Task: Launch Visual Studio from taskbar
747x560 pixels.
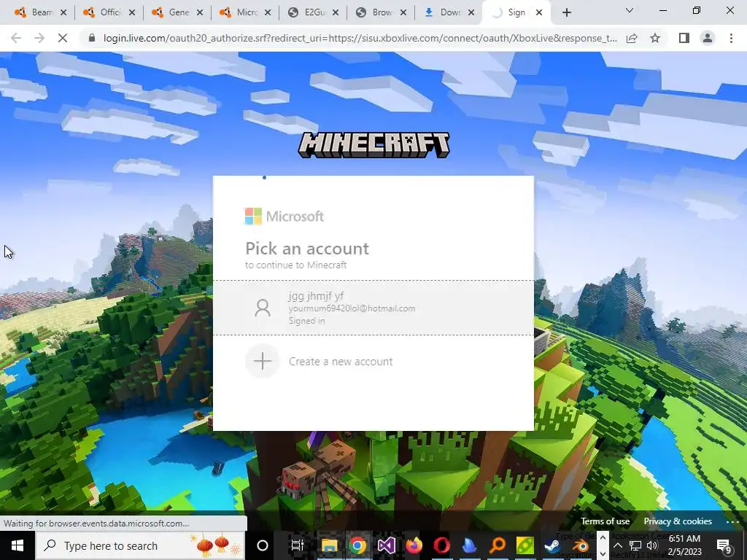Action: pos(386,545)
